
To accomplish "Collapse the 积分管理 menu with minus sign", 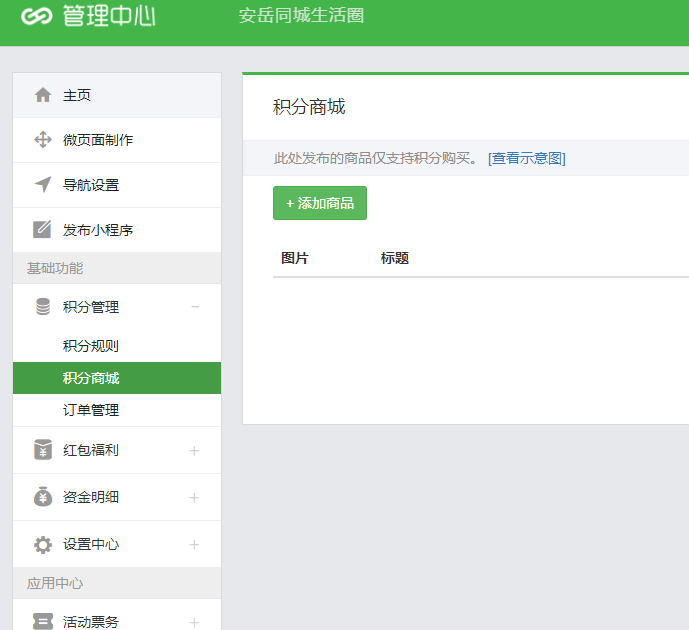I will pos(195,307).
